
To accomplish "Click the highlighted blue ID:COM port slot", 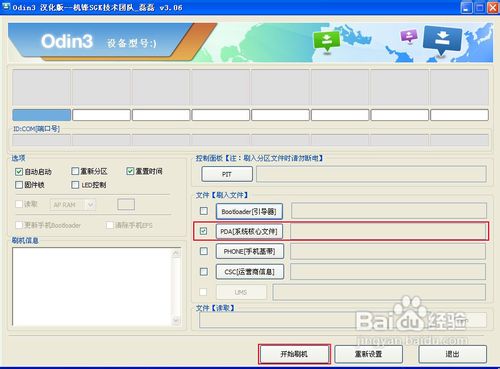I will coord(41,115).
